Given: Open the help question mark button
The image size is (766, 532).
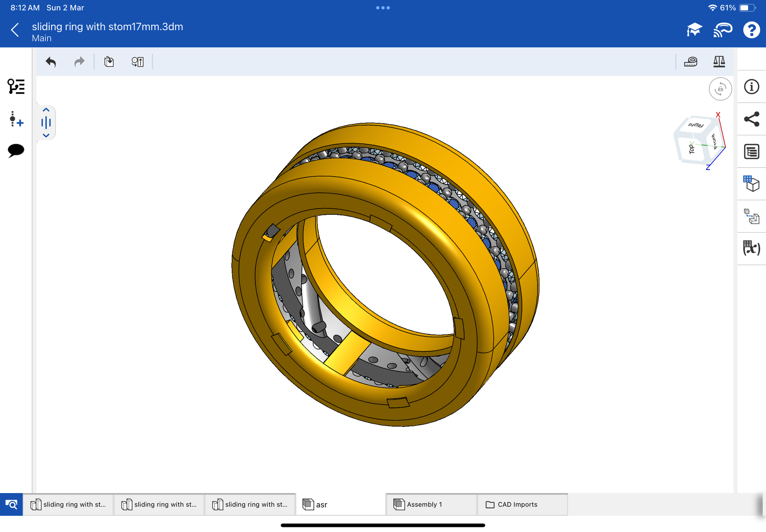Looking at the screenshot, I should [x=751, y=30].
